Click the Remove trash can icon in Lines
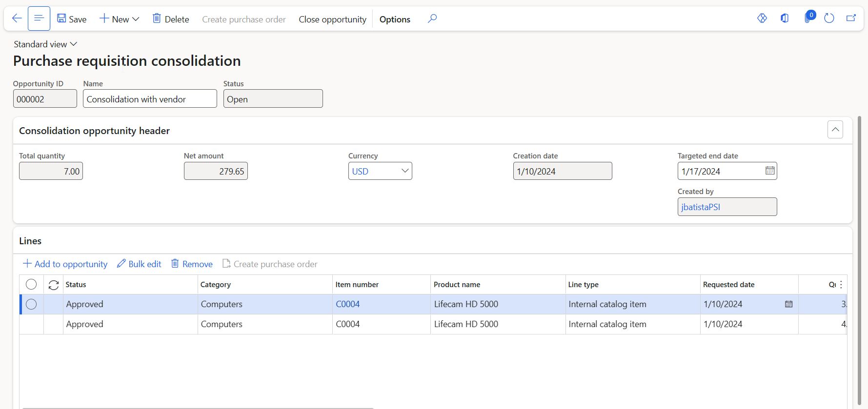 (x=175, y=264)
